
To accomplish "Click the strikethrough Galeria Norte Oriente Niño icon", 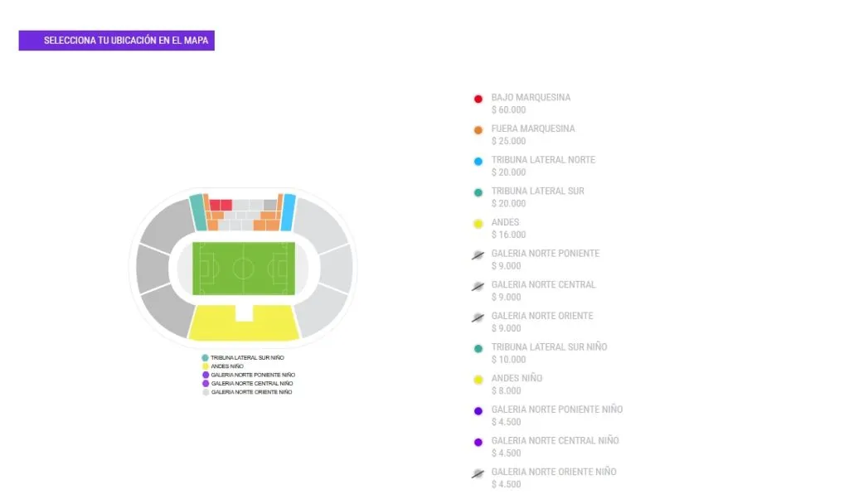I will (478, 472).
